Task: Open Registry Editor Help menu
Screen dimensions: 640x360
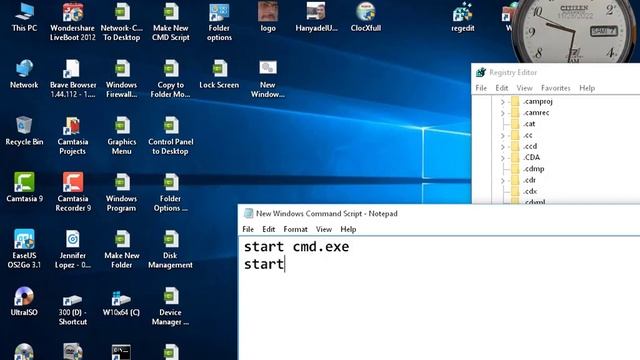Action: (587, 88)
